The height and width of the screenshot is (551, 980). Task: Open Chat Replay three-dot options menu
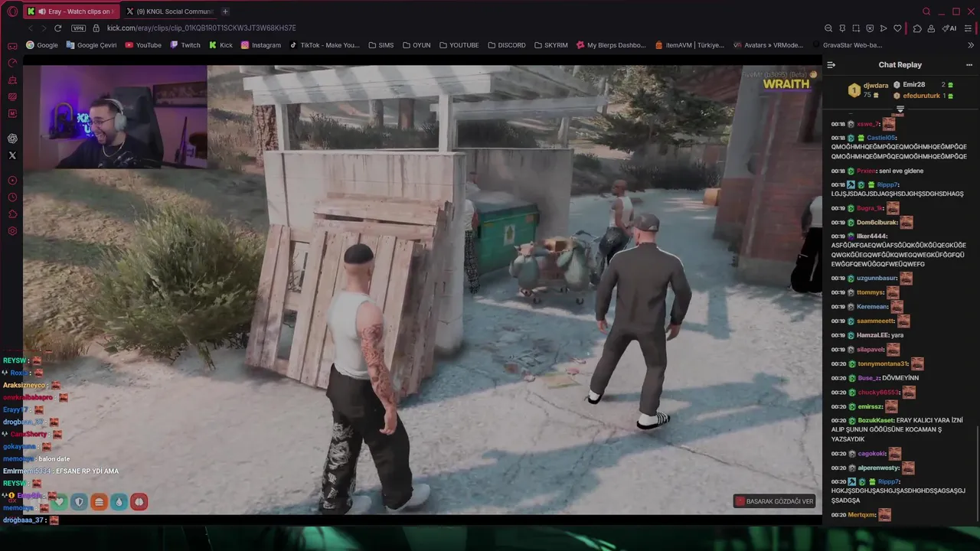971,65
